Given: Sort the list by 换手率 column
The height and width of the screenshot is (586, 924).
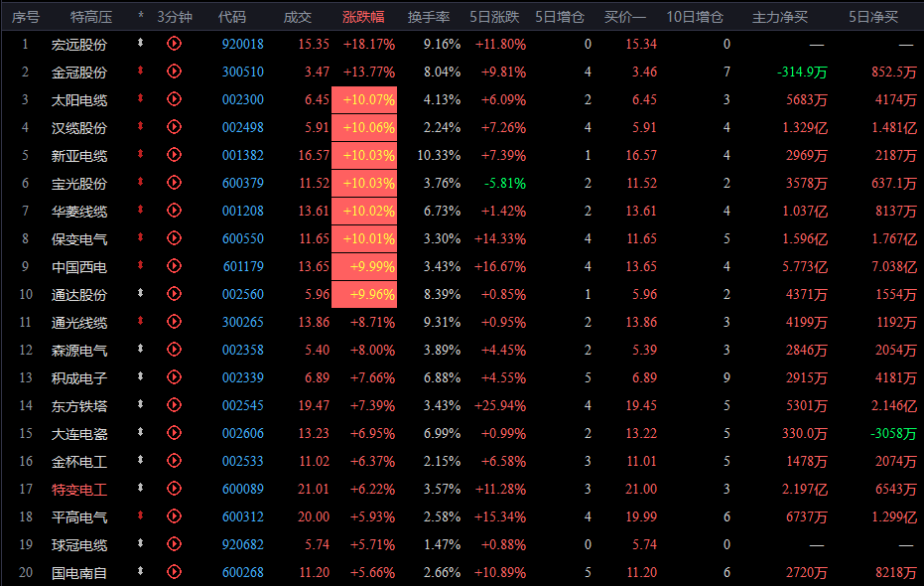Looking at the screenshot, I should click(429, 17).
